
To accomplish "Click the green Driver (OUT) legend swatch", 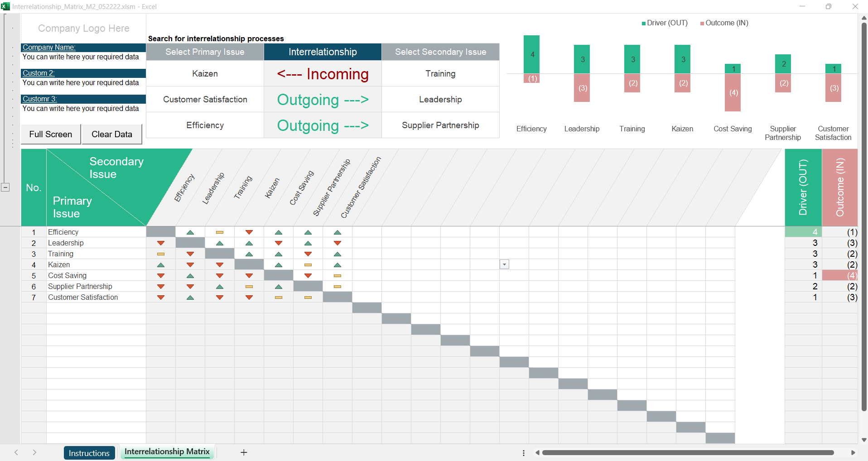I will pos(644,24).
